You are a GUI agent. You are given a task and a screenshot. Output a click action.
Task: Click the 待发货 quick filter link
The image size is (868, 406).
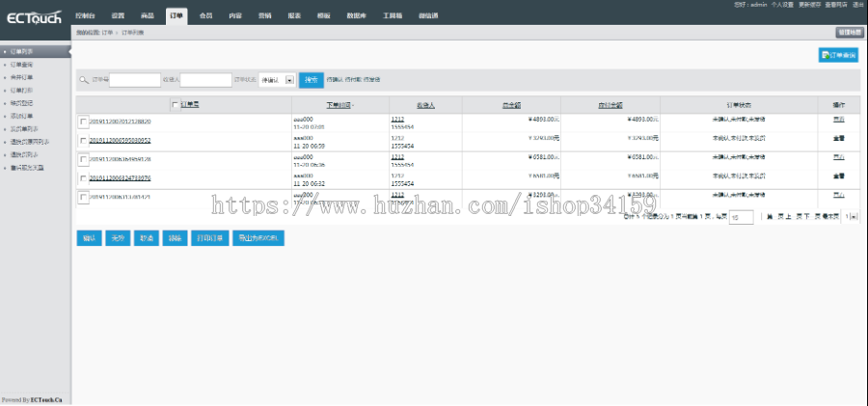point(371,80)
